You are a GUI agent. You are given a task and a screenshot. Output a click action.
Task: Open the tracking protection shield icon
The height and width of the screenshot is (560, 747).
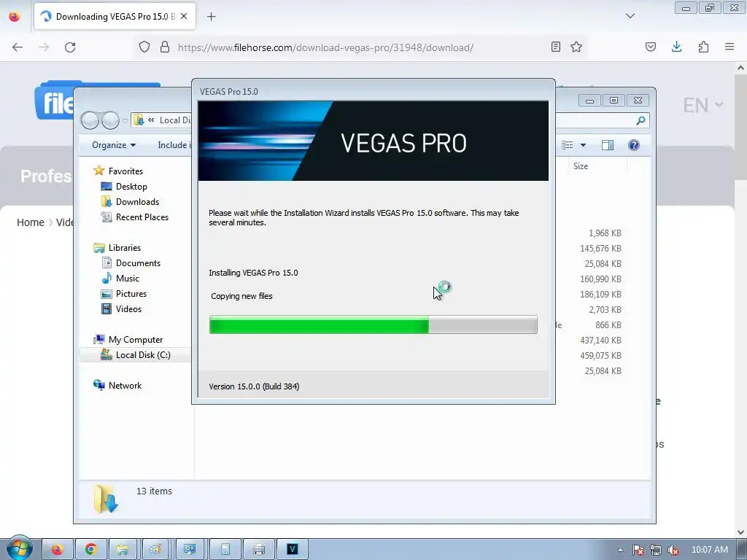[x=144, y=47]
